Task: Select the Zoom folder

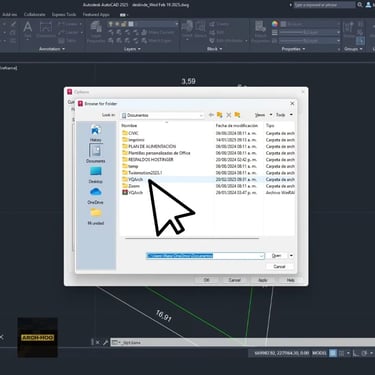Action: [131, 186]
